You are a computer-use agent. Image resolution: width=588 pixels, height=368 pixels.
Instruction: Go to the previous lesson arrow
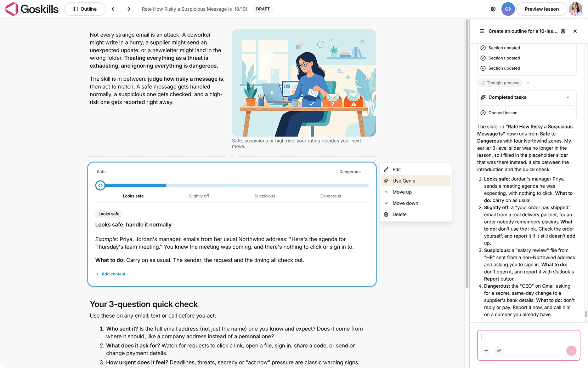pyautogui.click(x=113, y=9)
